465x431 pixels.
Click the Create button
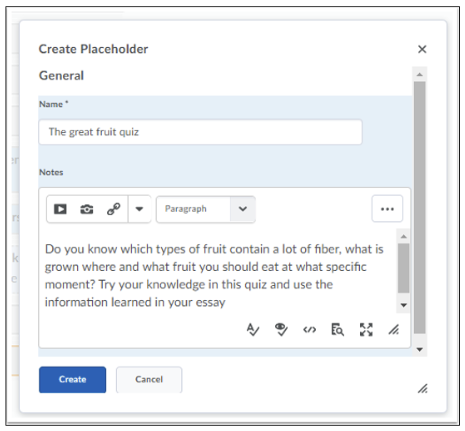pyautogui.click(x=72, y=379)
